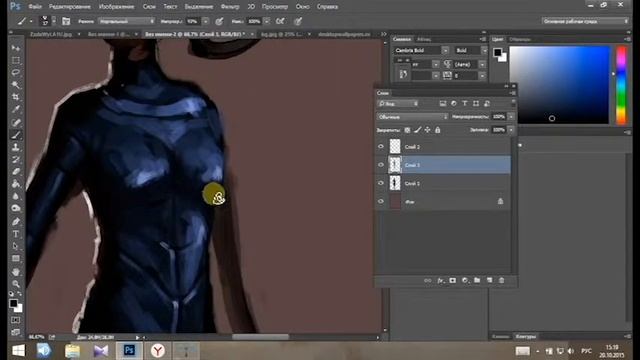
Task: Open the layer fill dropdown arrow
Action: (x=511, y=130)
